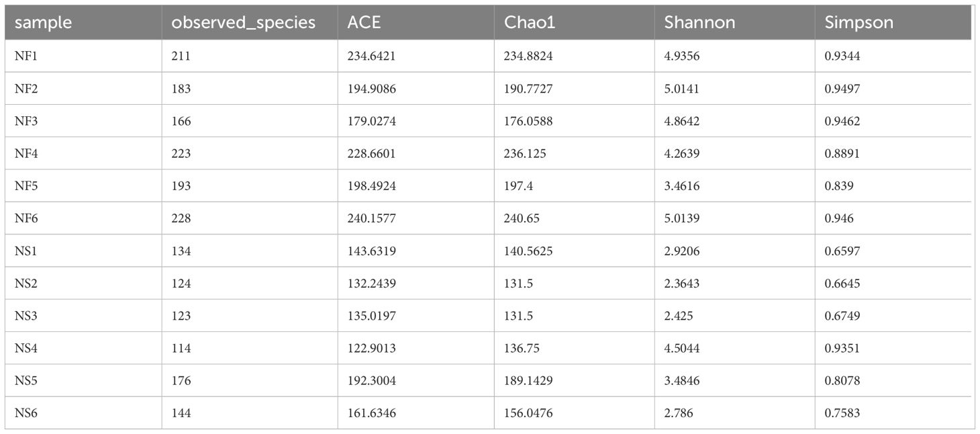Select ACE value 234.6421
This screenshot has width=980, height=434.
tap(371, 56)
